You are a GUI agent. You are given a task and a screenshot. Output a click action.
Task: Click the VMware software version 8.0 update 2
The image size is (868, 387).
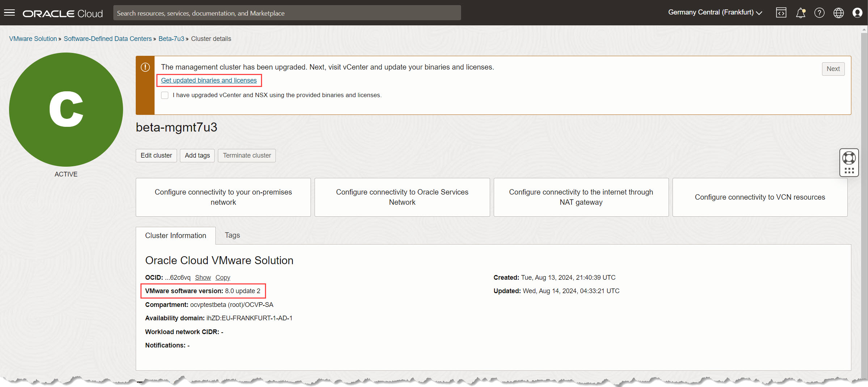point(203,291)
